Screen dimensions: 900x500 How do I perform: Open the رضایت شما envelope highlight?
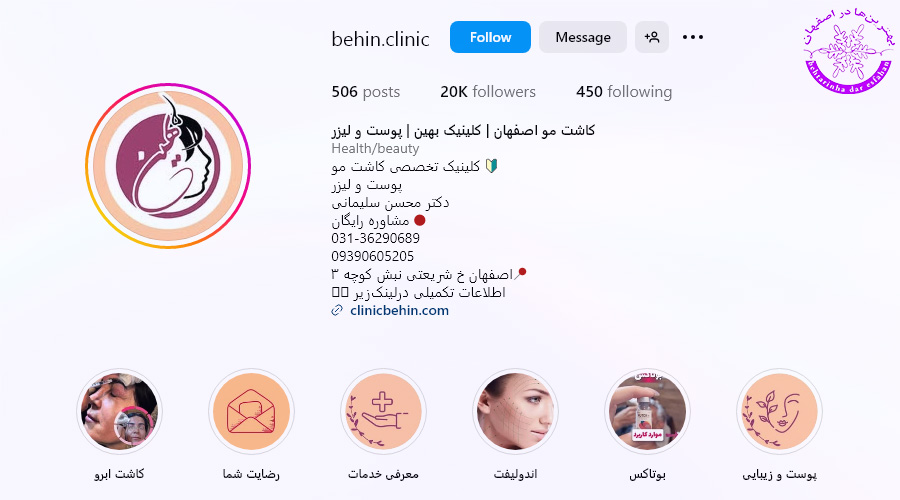pos(251,412)
